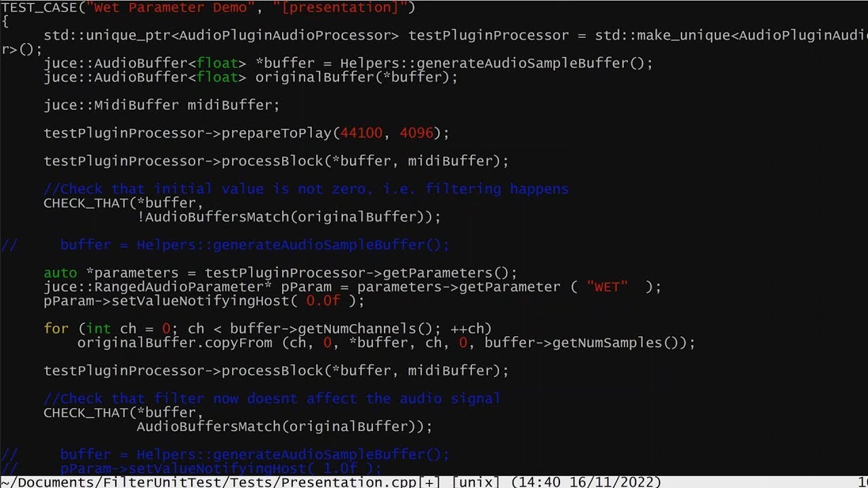This screenshot has width=868, height=488.
Task: Click AudioBuffersMatch(originalBuffer)); without negation
Action: [x=285, y=426]
